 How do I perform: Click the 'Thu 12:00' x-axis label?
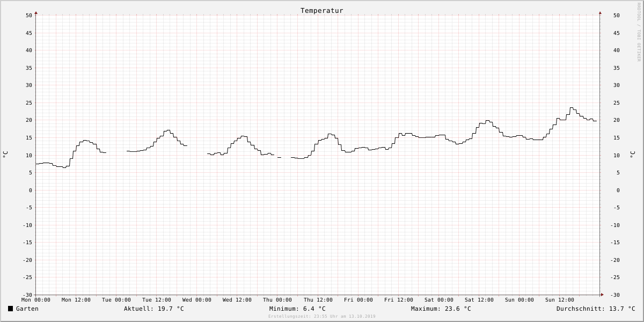click(318, 300)
